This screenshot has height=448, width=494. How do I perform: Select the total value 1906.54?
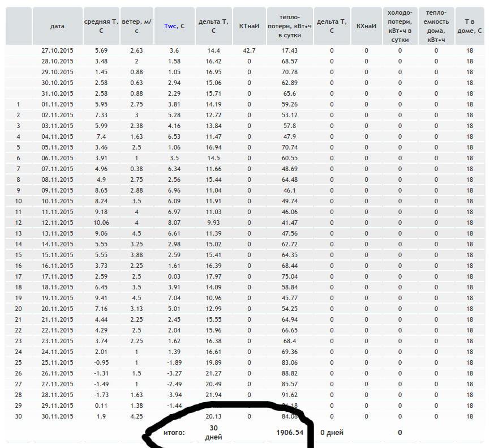point(290,433)
